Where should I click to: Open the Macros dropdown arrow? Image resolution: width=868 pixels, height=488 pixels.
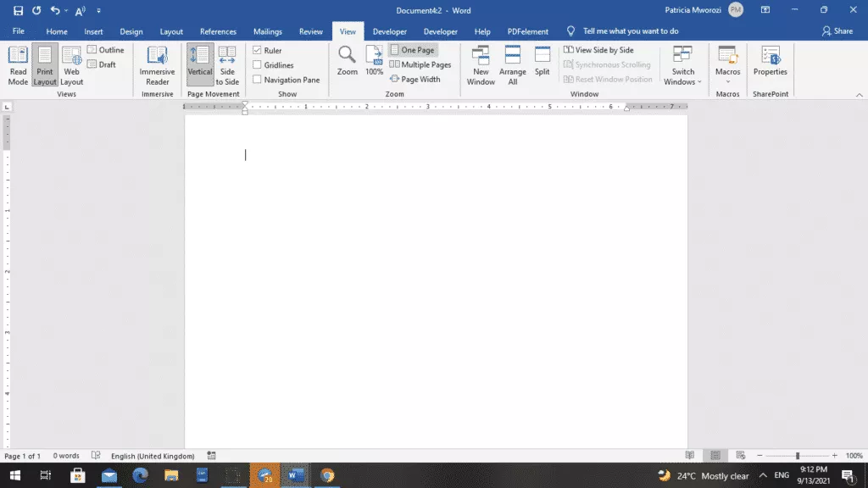727,81
